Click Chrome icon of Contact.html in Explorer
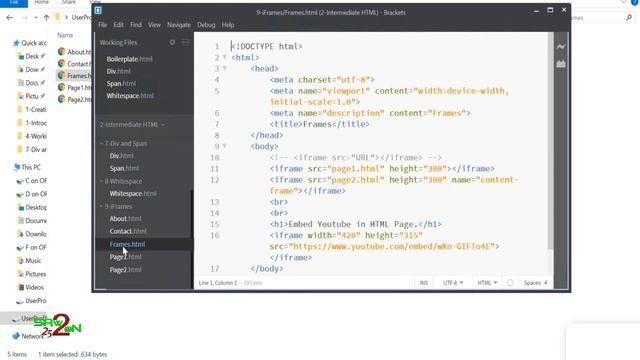This screenshot has width=640, height=360. pyautogui.click(x=62, y=63)
